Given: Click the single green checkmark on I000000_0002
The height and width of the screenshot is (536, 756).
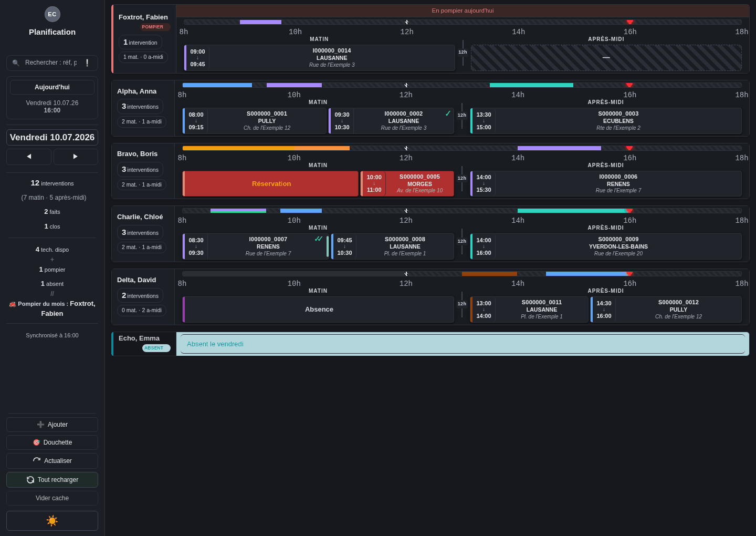Looking at the screenshot, I should point(448,114).
